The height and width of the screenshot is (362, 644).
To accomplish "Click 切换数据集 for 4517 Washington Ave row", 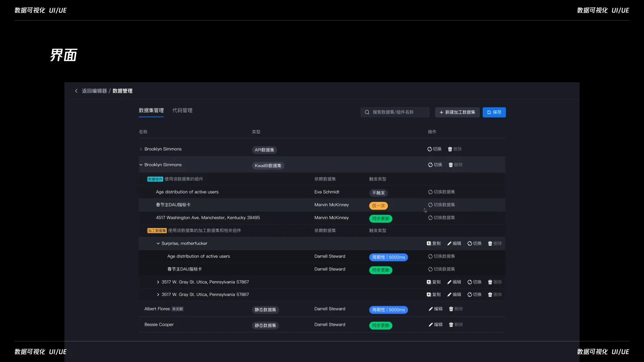I will (441, 218).
